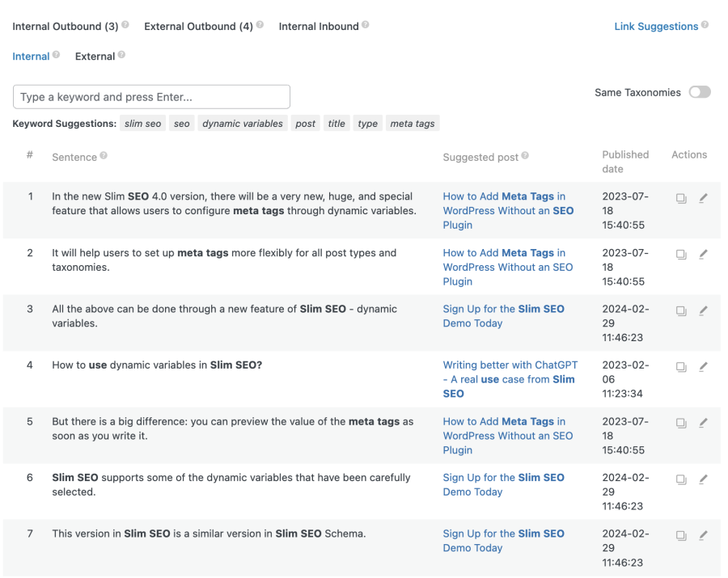Screen dimensions: 728x578
Task: Edit the sentence in row 3
Action: 704,310
